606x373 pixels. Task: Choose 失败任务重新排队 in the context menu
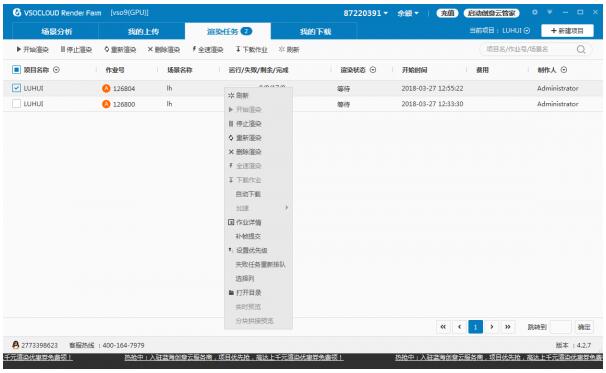point(258,264)
